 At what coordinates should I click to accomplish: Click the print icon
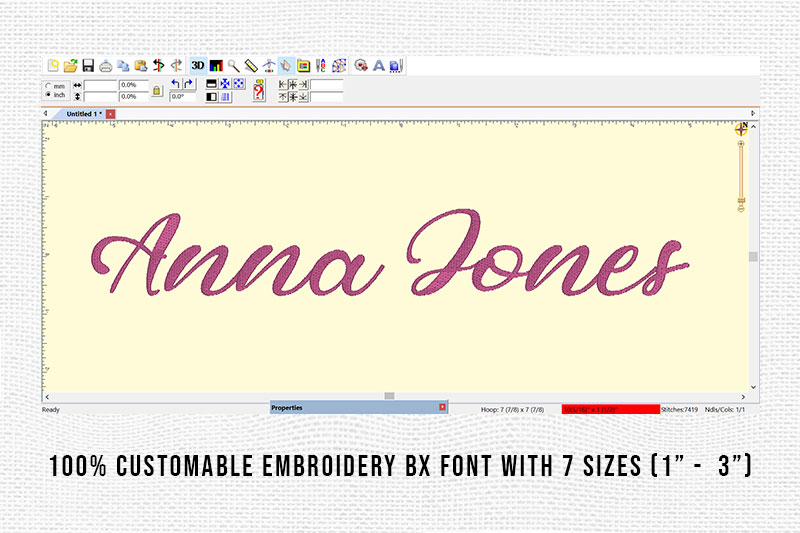point(106,66)
